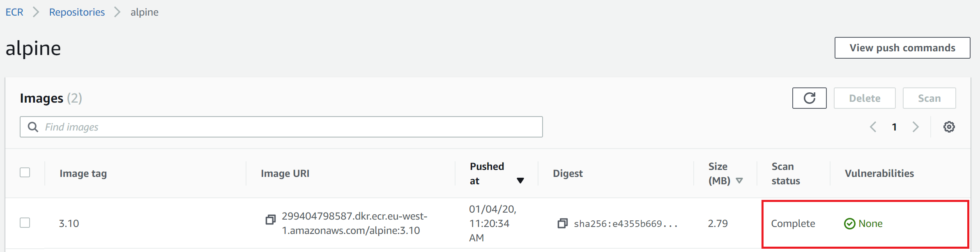Navigate to ECR breadcrumb link
Viewport: 980px width, 252px height.
coord(14,12)
